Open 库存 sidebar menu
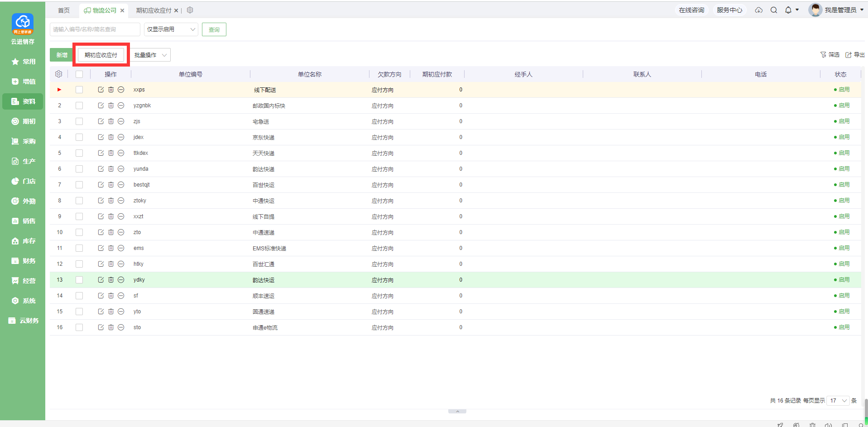This screenshot has width=868, height=427. (23, 241)
